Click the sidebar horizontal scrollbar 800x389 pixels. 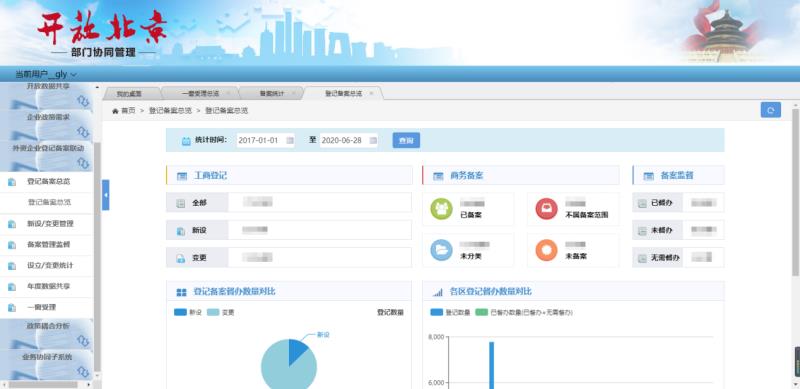(43, 384)
